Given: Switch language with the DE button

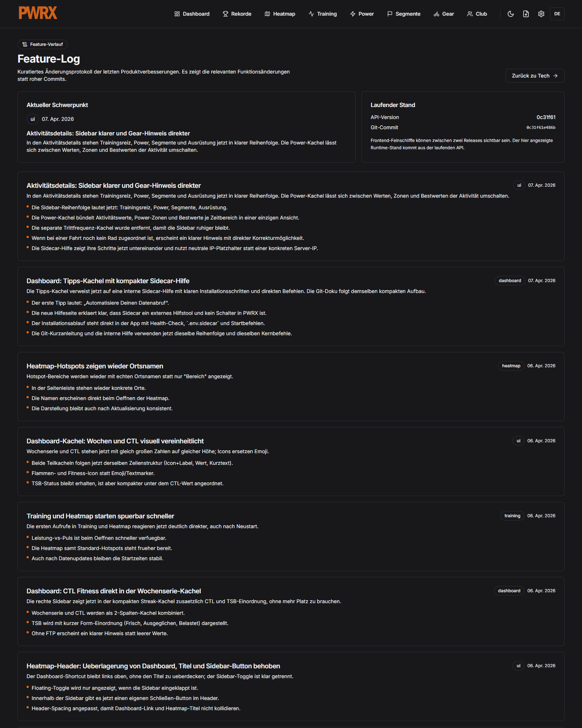Looking at the screenshot, I should click(x=557, y=14).
